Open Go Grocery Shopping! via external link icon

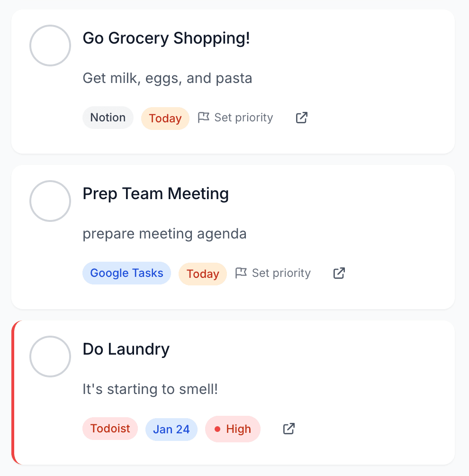[x=301, y=117]
